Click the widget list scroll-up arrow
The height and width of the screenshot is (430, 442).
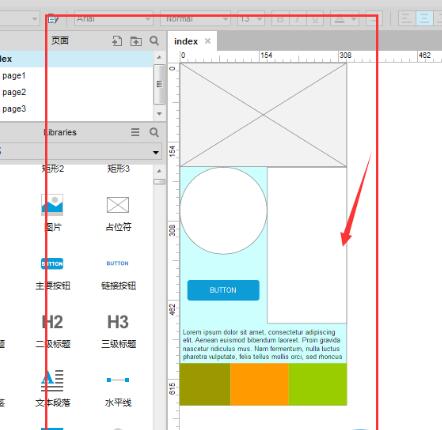pos(159,171)
